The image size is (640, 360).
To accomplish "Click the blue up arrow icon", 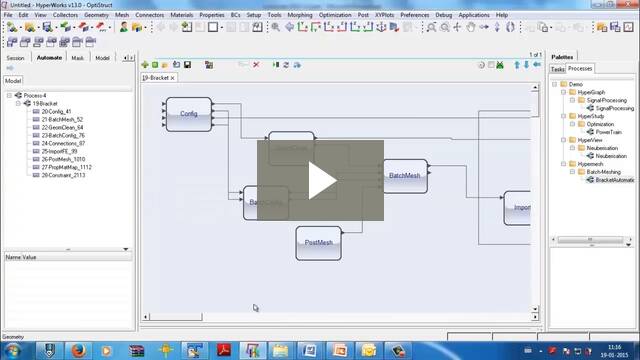I will point(517,65).
